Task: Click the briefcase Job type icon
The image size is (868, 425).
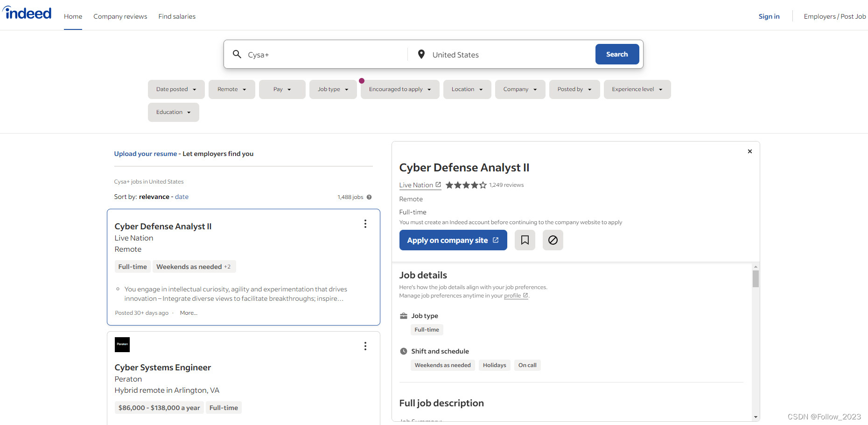Action: click(x=404, y=316)
